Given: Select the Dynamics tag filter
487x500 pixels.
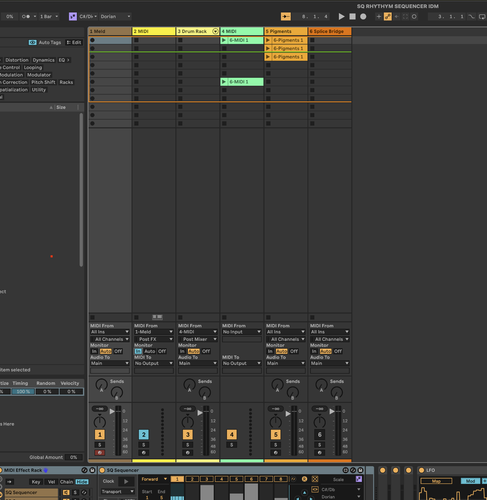Looking at the screenshot, I should pyautogui.click(x=43, y=60).
